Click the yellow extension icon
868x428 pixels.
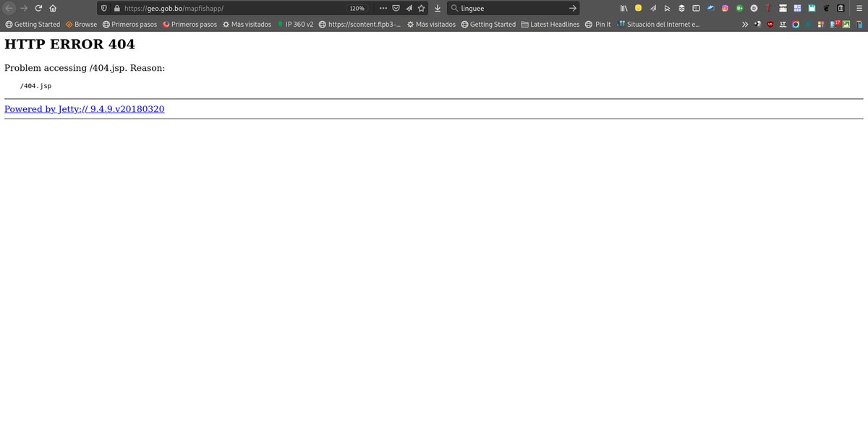638,8
